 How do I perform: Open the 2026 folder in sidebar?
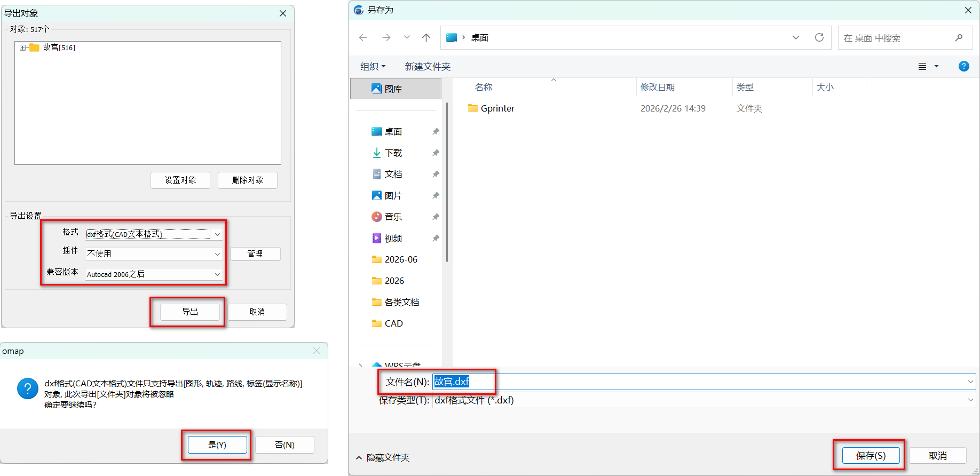point(388,281)
